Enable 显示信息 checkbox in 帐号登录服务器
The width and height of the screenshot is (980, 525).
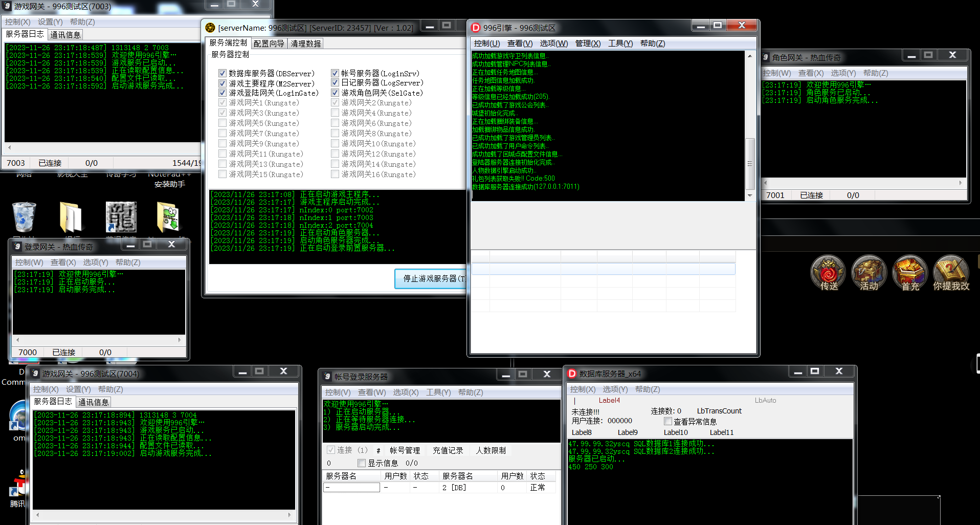click(362, 463)
